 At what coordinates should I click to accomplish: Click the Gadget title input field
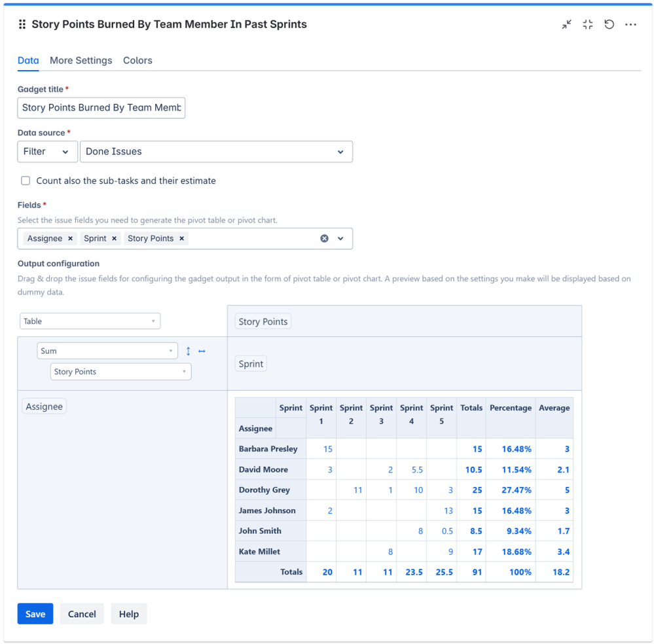(101, 107)
